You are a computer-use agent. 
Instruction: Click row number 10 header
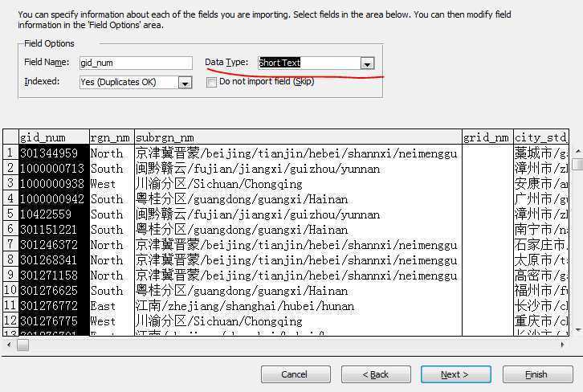tap(10, 290)
